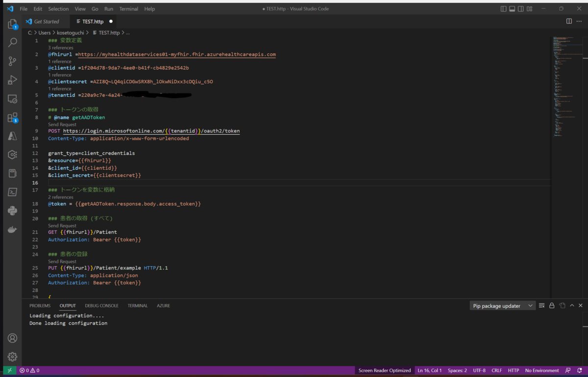Switch to the AZURE panel tab
This screenshot has height=377, width=588.
(163, 305)
